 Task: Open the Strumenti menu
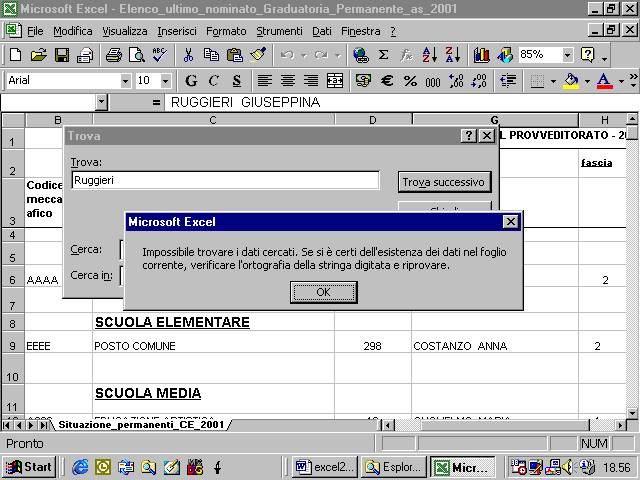click(280, 31)
